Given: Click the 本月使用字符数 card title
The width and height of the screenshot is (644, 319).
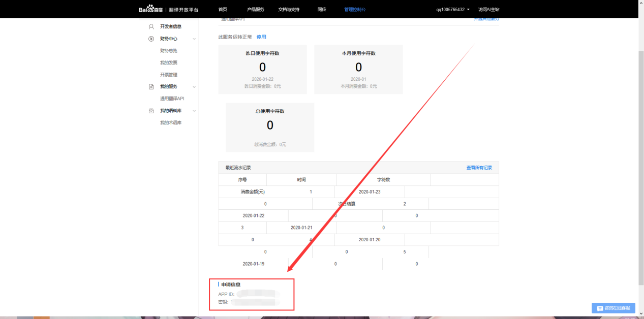Looking at the screenshot, I should point(358,53).
